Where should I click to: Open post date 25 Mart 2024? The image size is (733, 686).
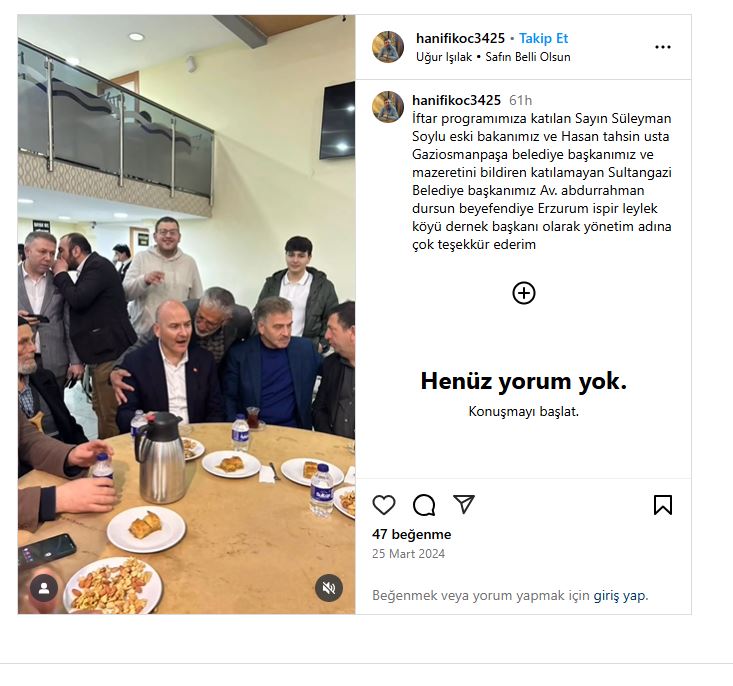(409, 554)
